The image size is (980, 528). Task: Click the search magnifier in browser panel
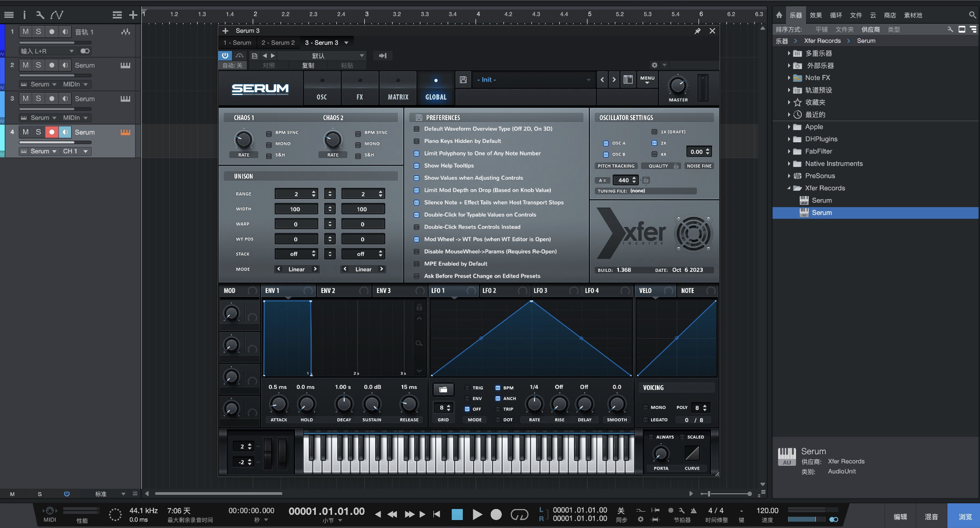click(972, 15)
